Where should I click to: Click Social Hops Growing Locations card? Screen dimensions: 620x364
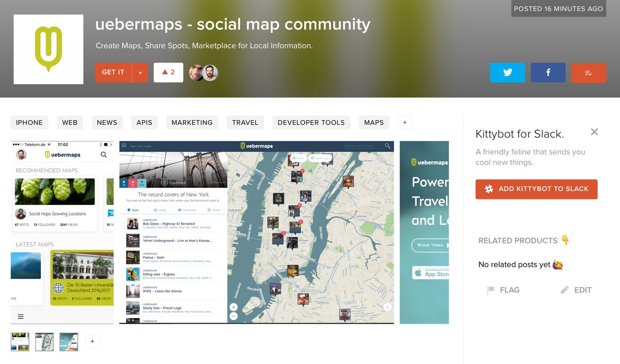[55, 203]
